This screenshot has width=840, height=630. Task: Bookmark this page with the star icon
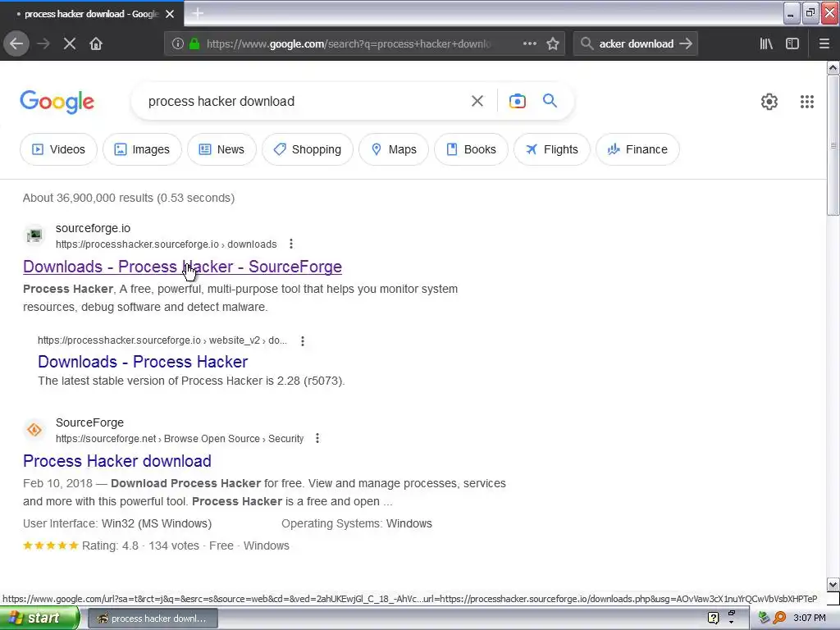click(553, 44)
